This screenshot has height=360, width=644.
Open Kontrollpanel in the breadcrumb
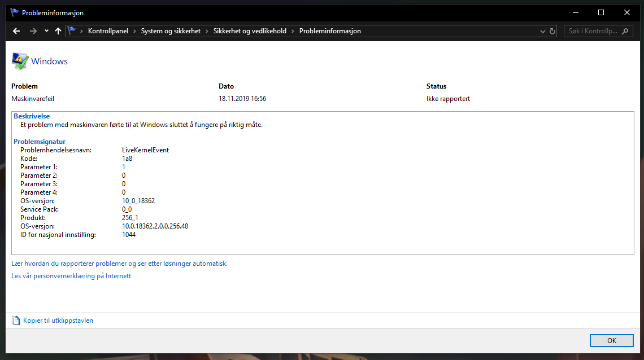click(108, 31)
